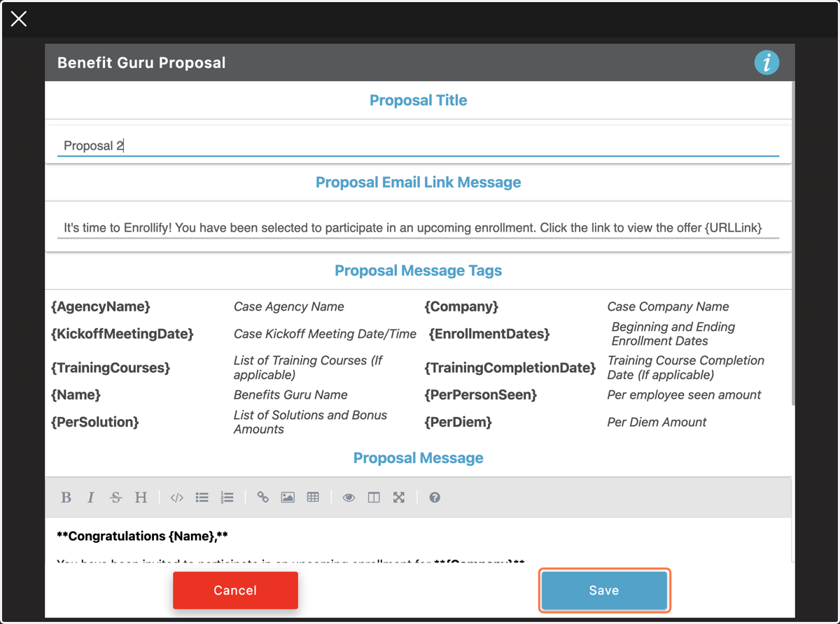
Task: Select the {AgencyName} tag
Action: click(101, 306)
